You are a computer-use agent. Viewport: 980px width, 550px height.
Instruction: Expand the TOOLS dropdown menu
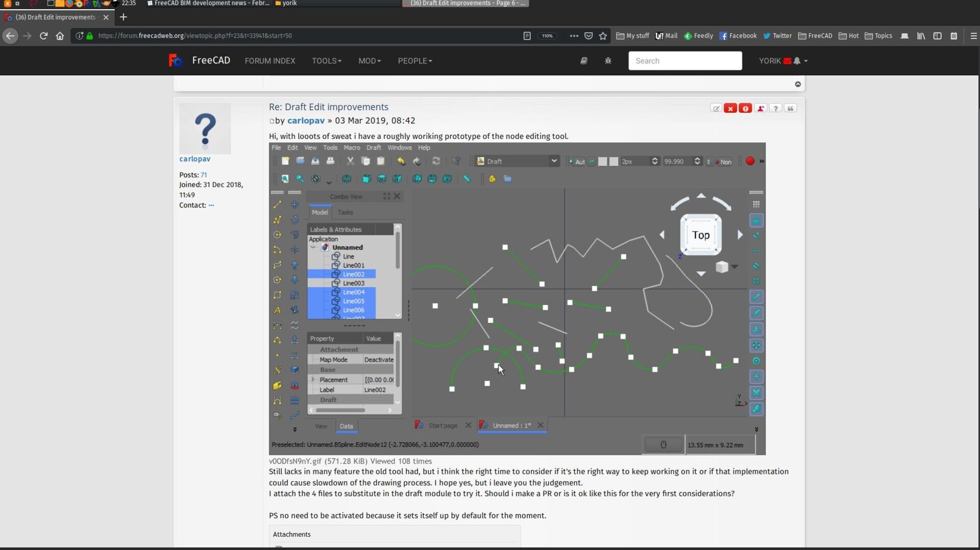pyautogui.click(x=326, y=61)
